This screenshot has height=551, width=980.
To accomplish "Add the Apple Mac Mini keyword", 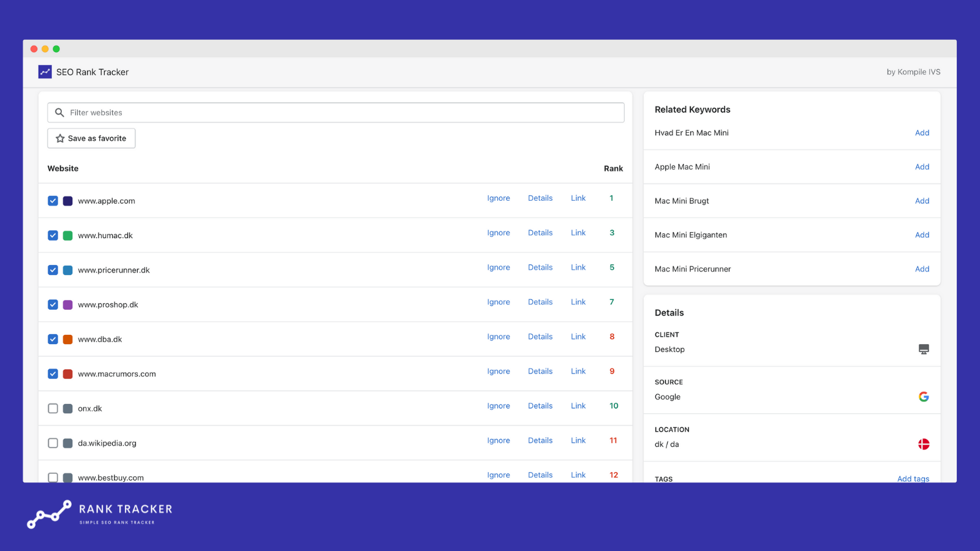I will click(x=922, y=167).
